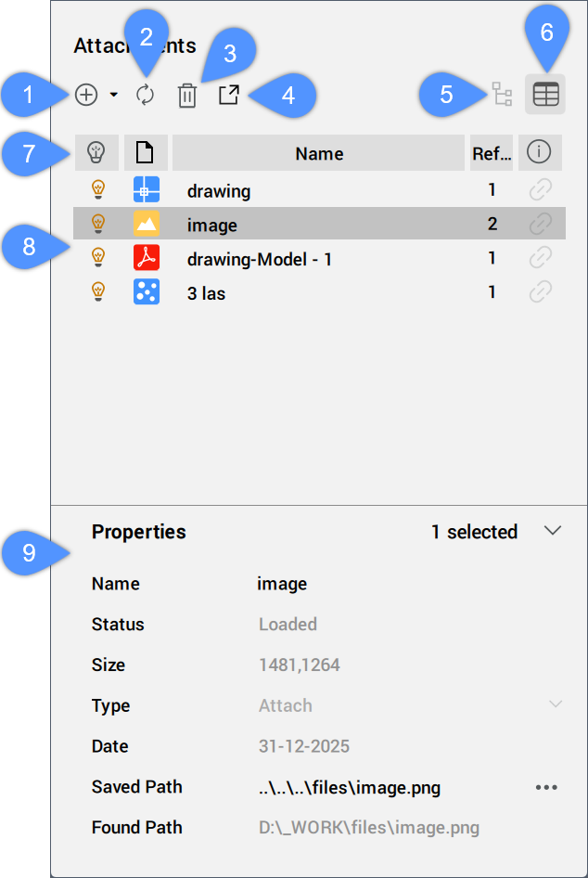Click the Name property field value
The image size is (588, 878).
(x=282, y=584)
